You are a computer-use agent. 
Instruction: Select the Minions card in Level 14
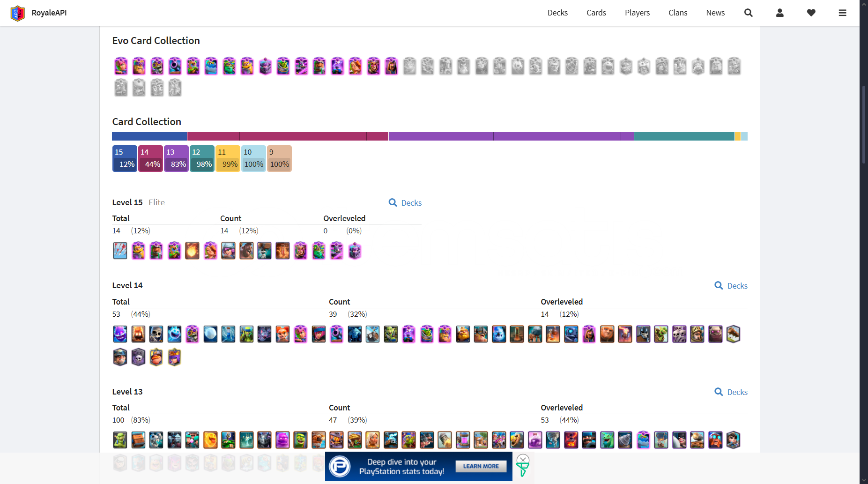[355, 334]
